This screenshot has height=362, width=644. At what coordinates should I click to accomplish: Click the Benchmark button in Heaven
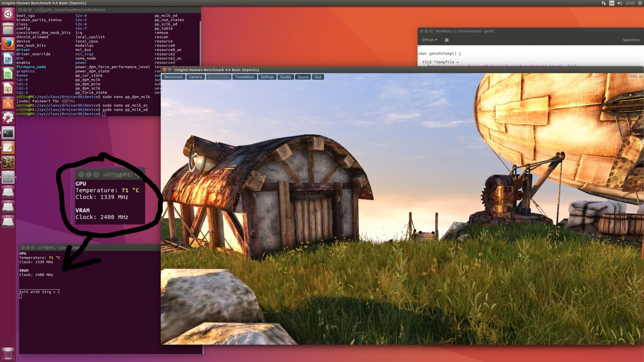coord(174,77)
